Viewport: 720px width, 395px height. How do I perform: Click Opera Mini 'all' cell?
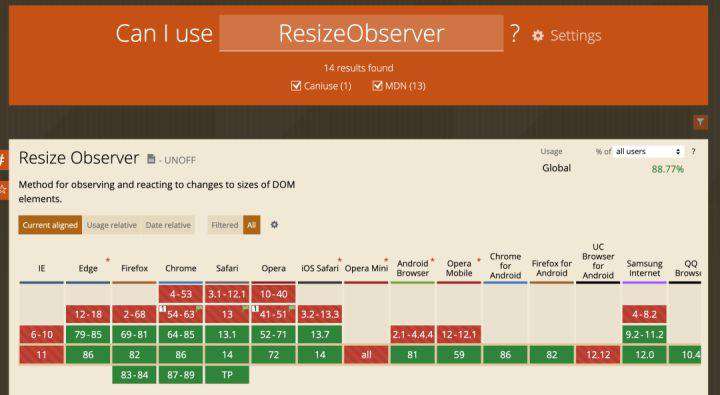(x=366, y=355)
